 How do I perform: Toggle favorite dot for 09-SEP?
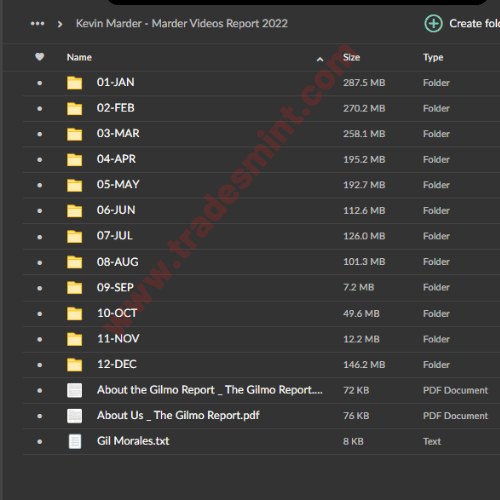click(x=40, y=288)
